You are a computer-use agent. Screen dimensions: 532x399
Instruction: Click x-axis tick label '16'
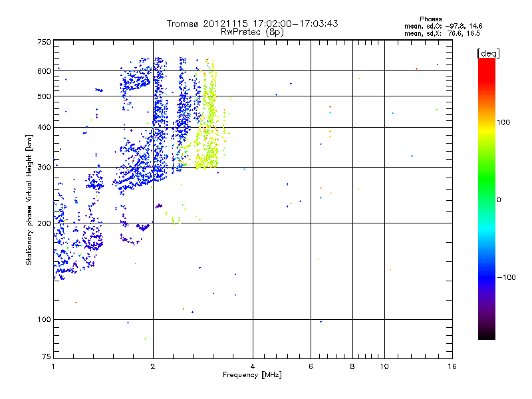pos(452,366)
